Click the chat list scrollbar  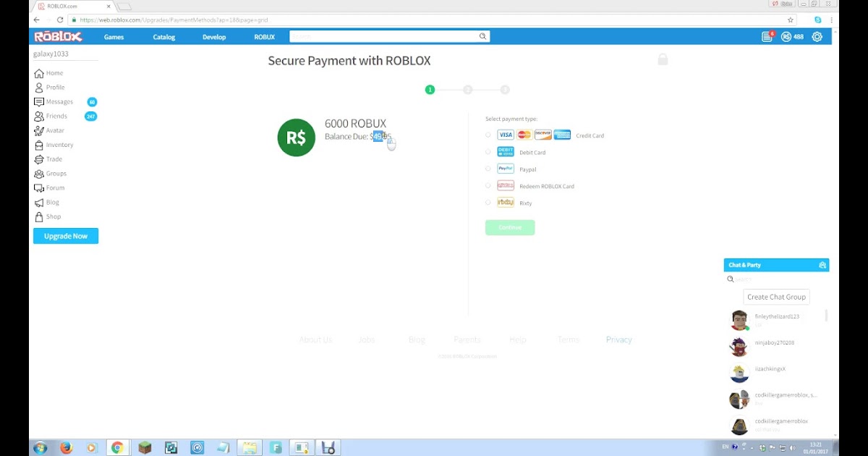pyautogui.click(x=826, y=316)
